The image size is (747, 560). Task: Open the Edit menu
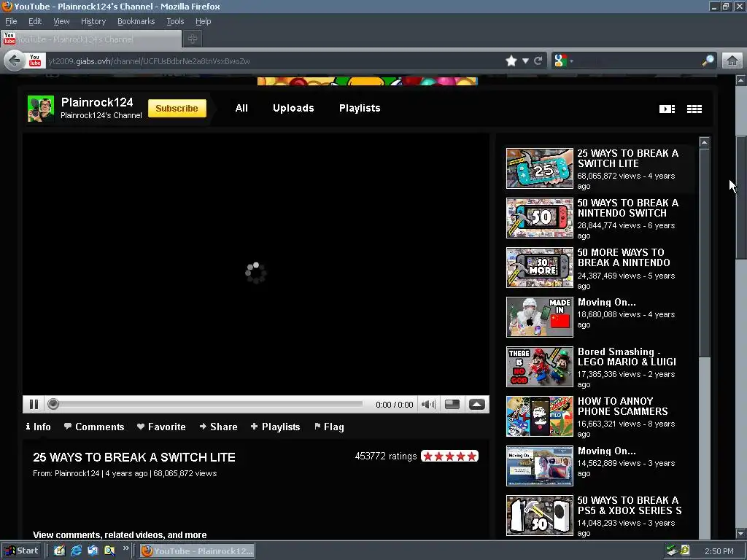[35, 21]
